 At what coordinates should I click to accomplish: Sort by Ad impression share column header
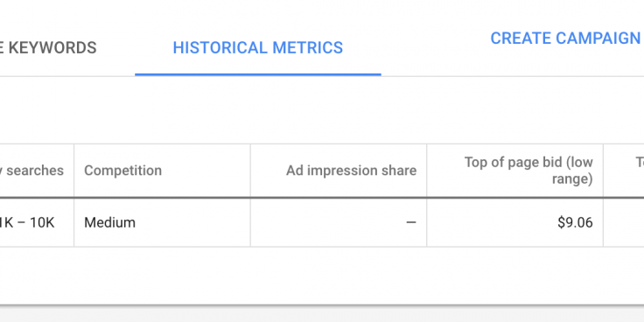tap(351, 171)
